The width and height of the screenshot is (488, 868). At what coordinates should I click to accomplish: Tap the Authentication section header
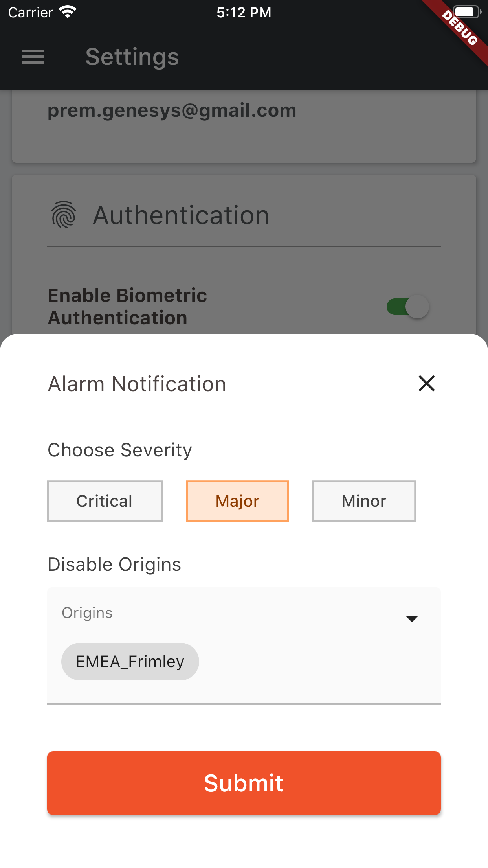point(181,215)
